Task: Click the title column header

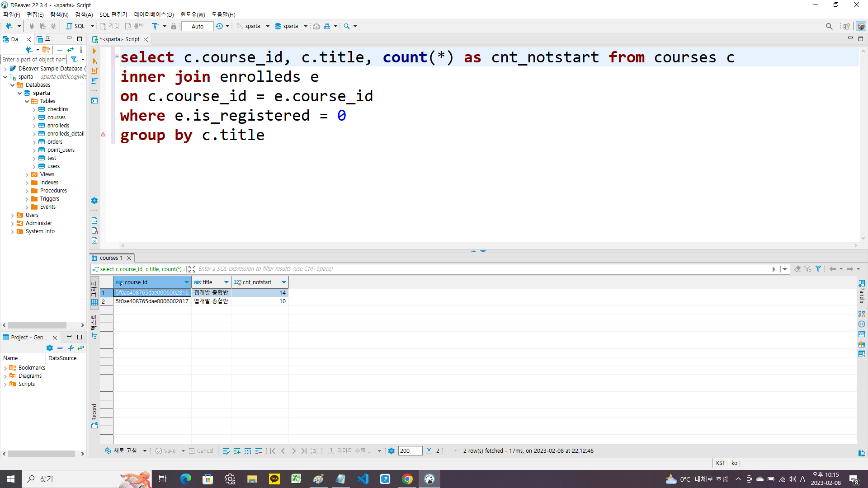Action: (211, 282)
